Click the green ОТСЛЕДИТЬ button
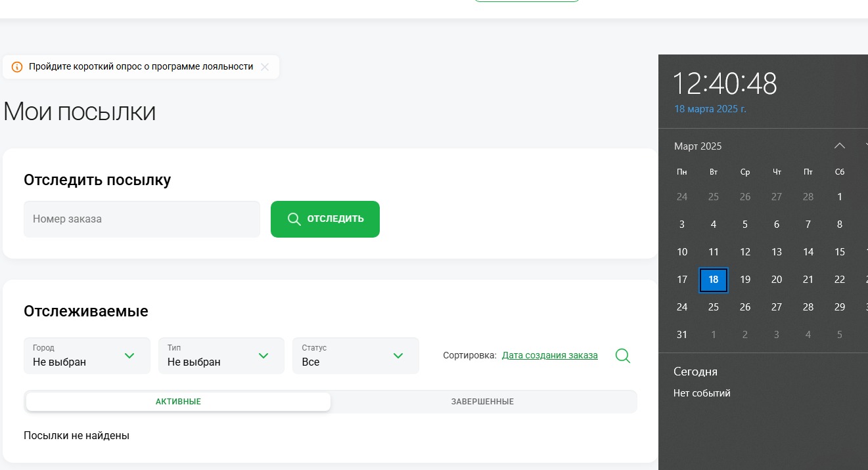This screenshot has height=470, width=868. click(x=325, y=219)
